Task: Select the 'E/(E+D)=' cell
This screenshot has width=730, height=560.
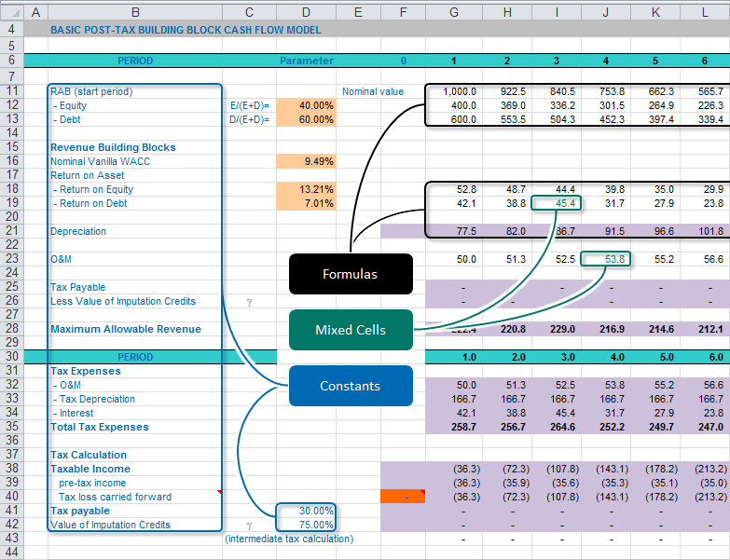Action: click(250, 105)
